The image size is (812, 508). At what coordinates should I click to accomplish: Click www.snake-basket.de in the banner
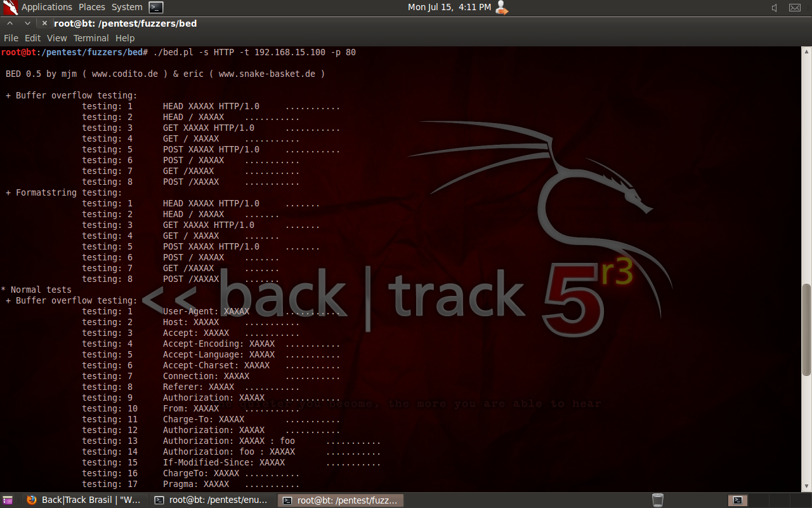[267, 74]
